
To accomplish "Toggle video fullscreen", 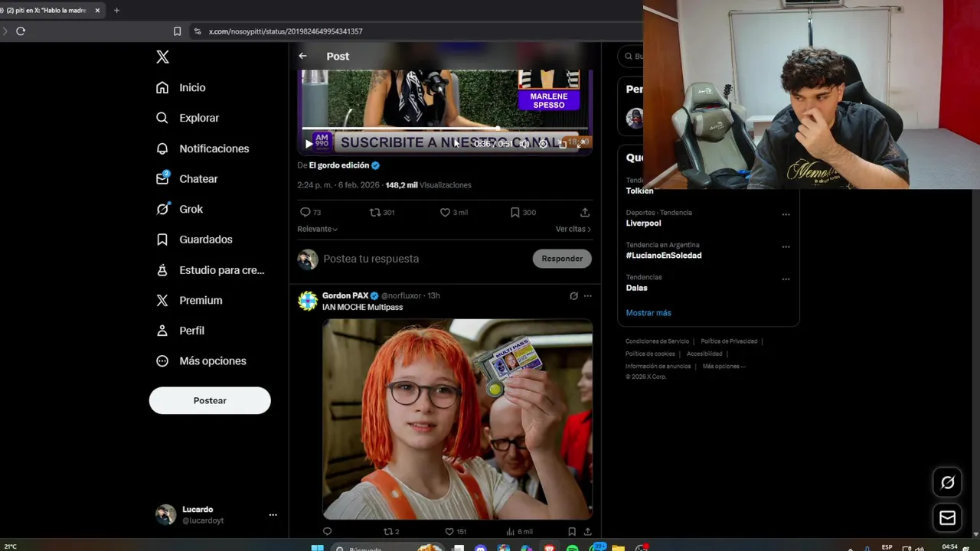I will tap(582, 143).
